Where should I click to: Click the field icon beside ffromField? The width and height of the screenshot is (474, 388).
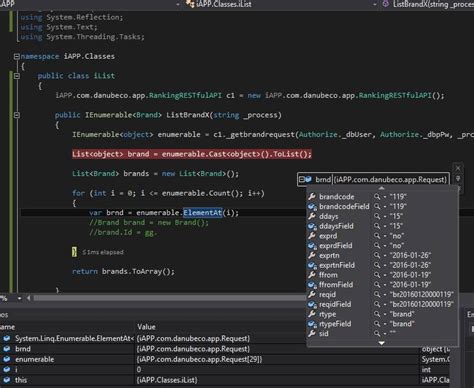tap(312, 285)
